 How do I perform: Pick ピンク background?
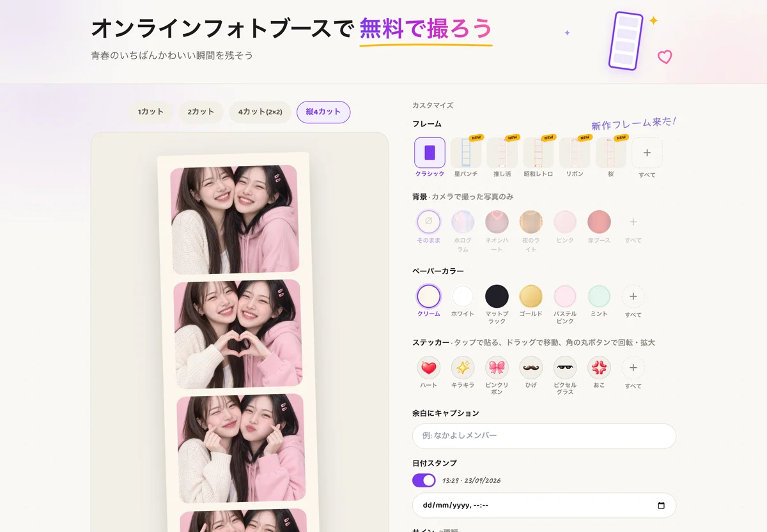(565, 222)
